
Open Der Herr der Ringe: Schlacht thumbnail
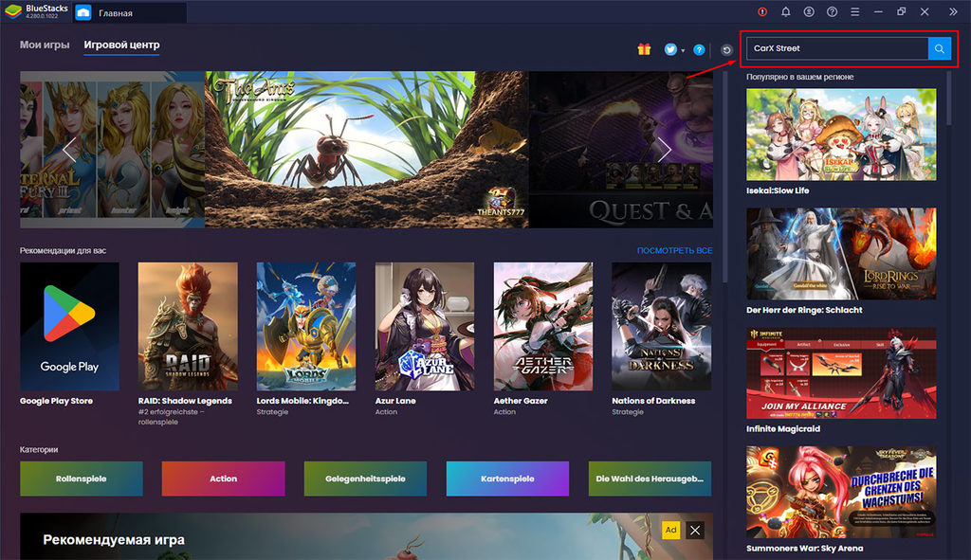(841, 254)
